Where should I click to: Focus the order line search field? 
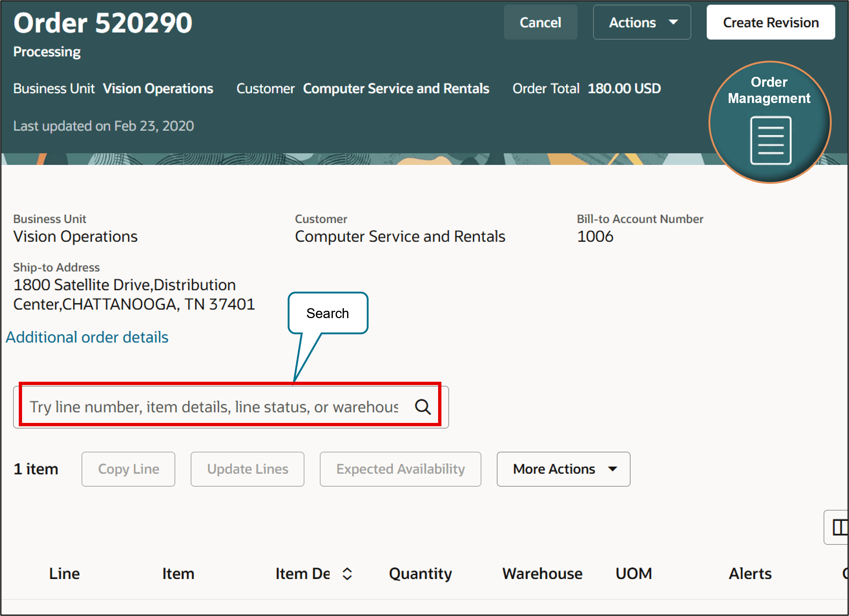point(213,407)
